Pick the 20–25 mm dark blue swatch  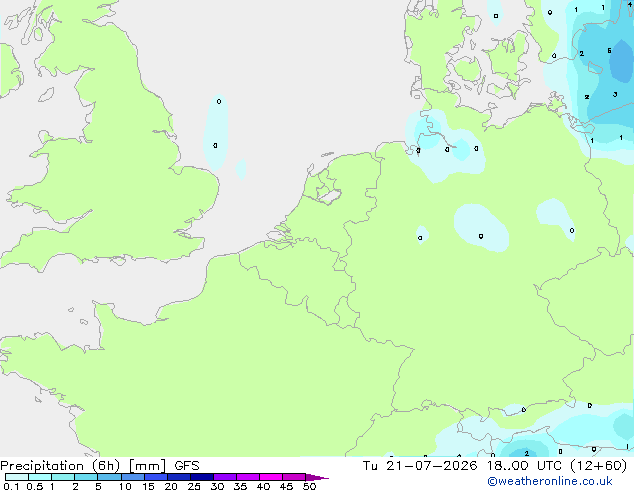179,477
